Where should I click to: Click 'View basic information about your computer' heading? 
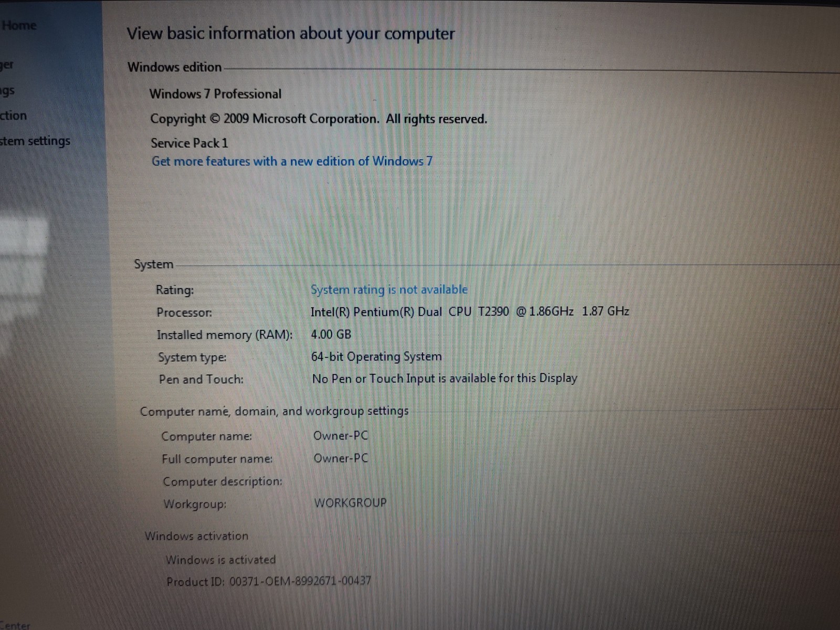pyautogui.click(x=291, y=34)
